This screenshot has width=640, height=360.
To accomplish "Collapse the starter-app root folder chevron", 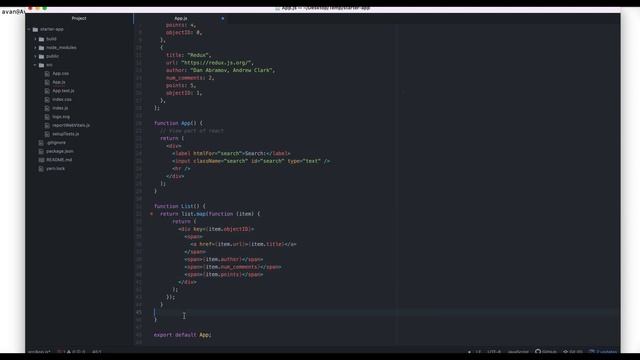I will pos(29,29).
